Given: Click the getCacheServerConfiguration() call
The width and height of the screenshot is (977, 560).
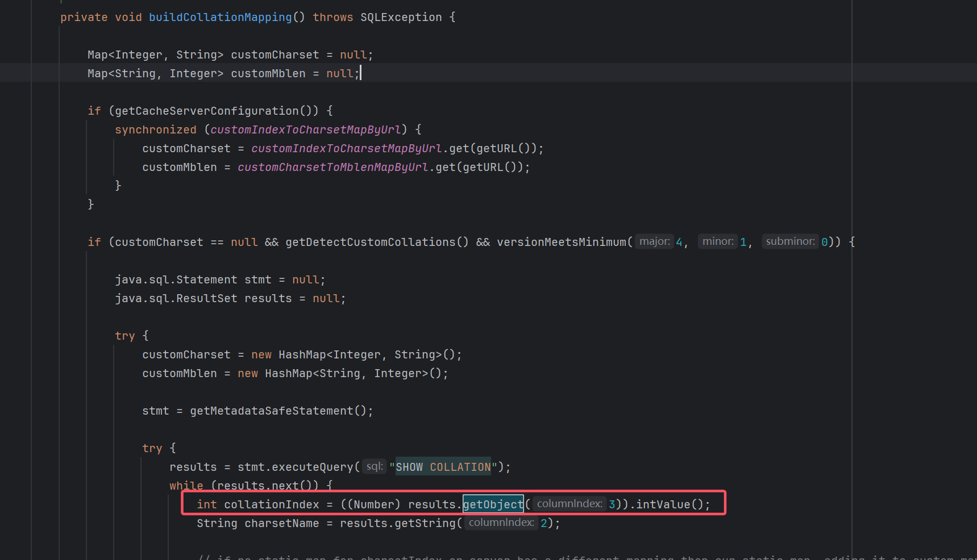Looking at the screenshot, I should pyautogui.click(x=217, y=111).
